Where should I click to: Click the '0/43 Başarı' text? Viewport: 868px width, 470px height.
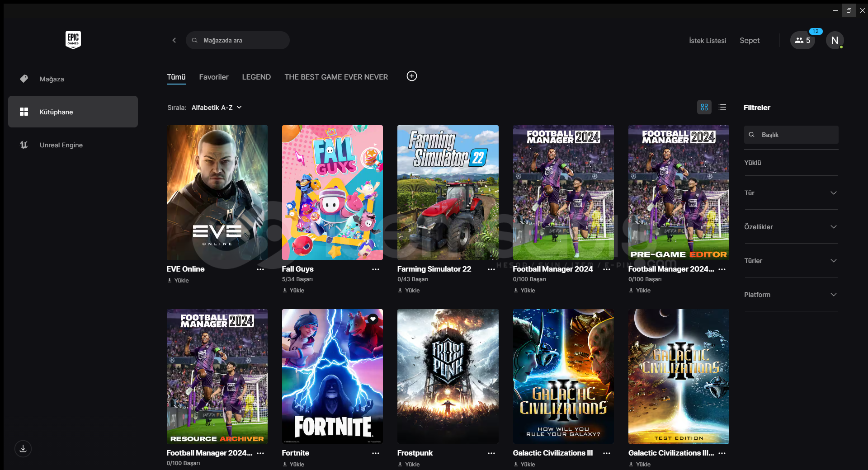(413, 279)
